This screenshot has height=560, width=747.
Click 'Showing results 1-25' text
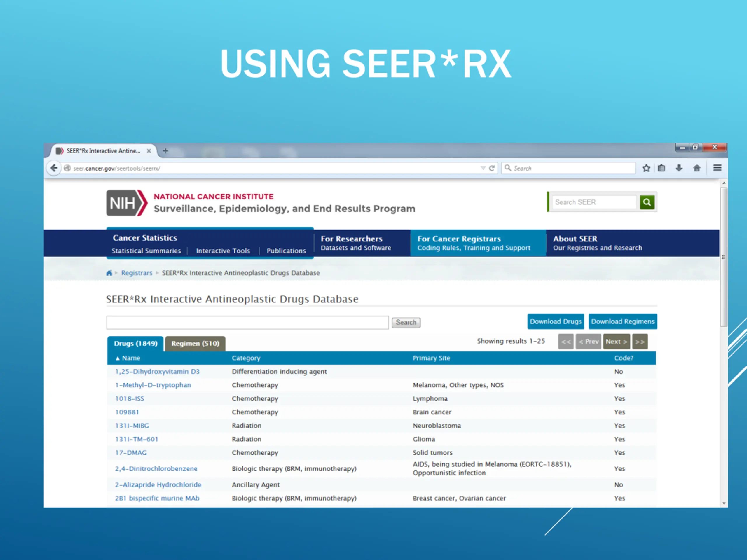coord(511,341)
